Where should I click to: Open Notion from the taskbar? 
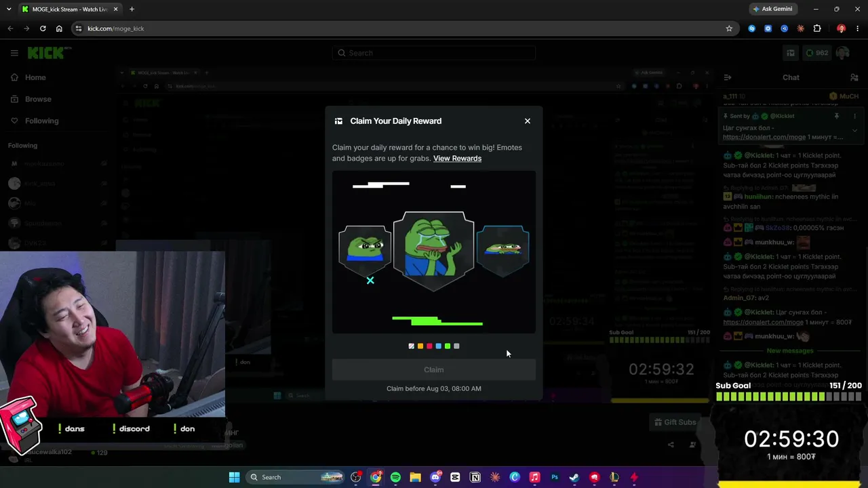(x=475, y=477)
